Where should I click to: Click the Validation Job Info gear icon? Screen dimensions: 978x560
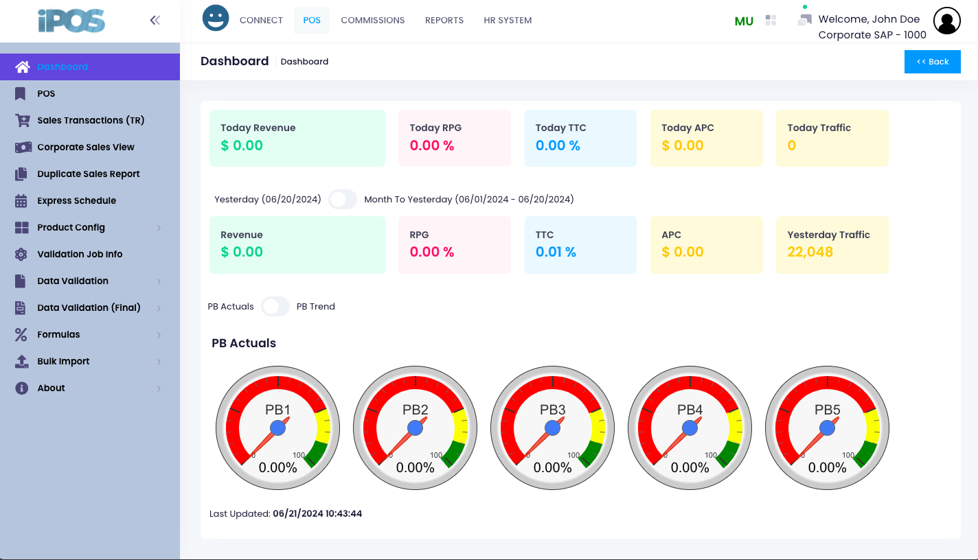pos(21,254)
